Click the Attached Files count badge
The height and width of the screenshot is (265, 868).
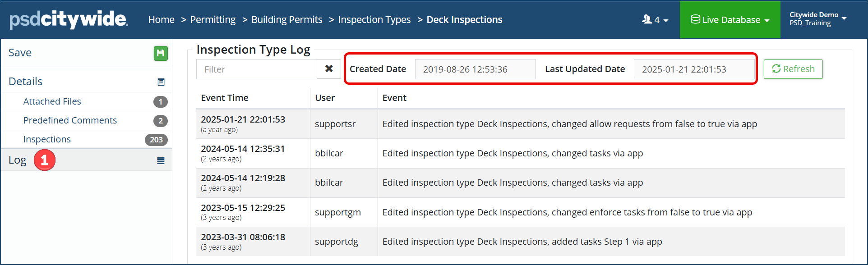[160, 102]
